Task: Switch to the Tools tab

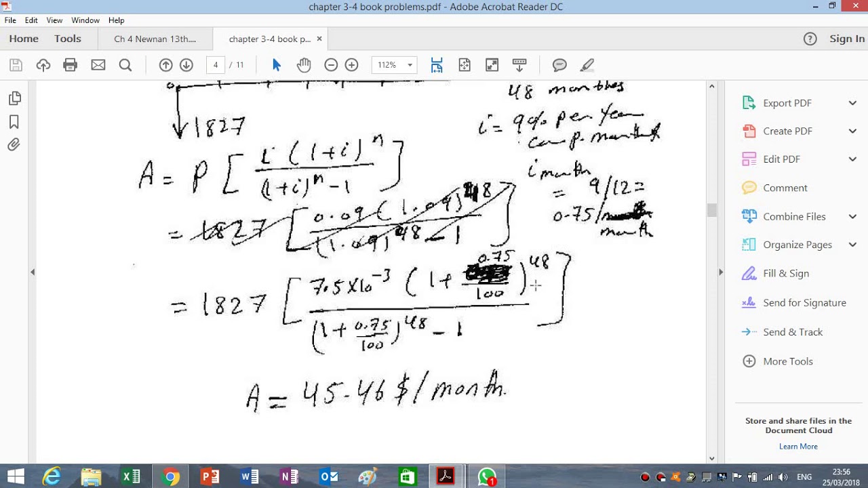Action: [x=68, y=39]
